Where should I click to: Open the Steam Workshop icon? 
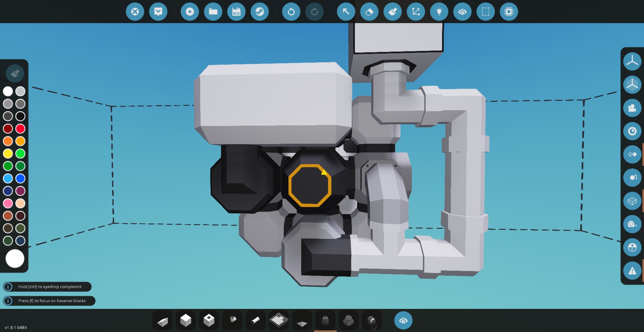pos(260,12)
